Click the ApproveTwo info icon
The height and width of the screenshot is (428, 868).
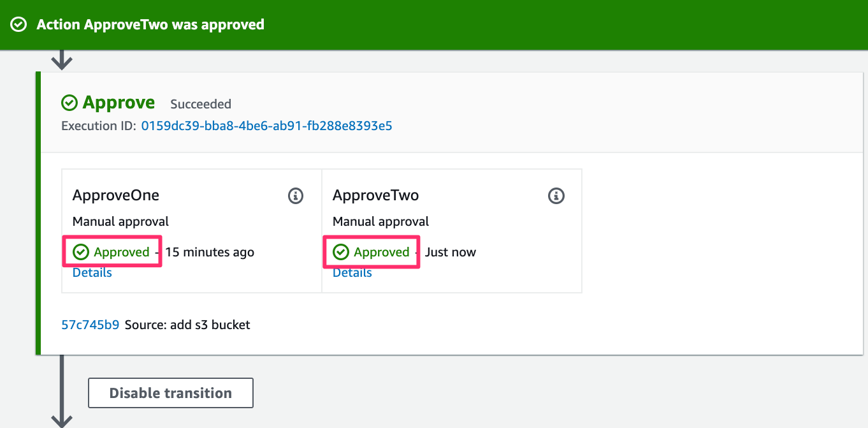tap(556, 195)
